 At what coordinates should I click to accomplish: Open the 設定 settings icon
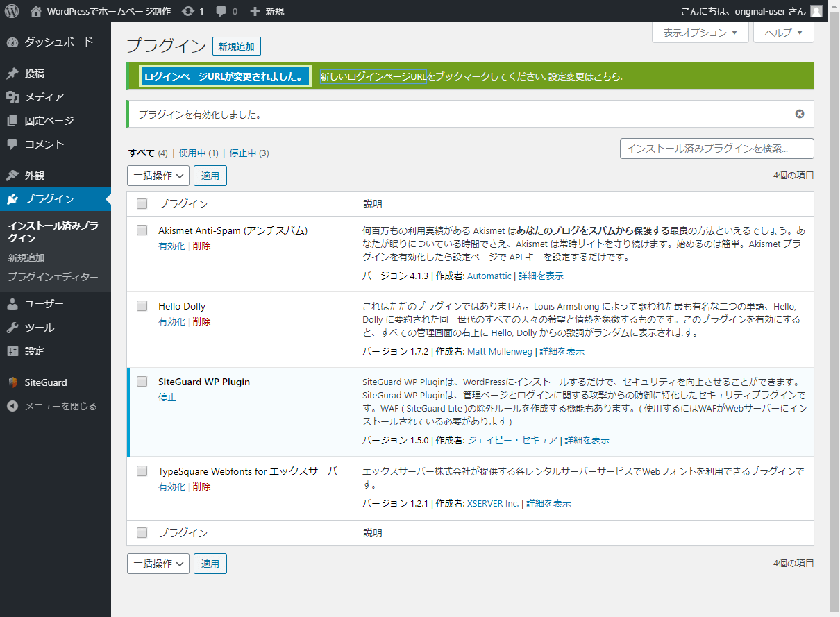point(12,351)
